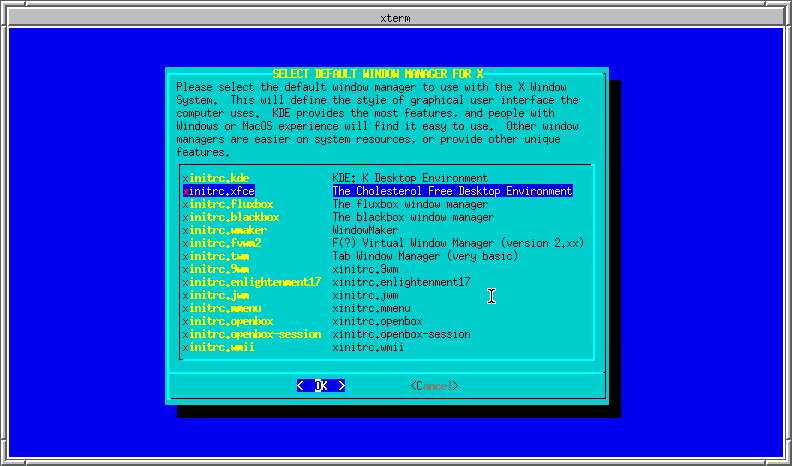Select the xinitrc.kde menu entry
This screenshot has height=466, width=792.
click(x=216, y=178)
